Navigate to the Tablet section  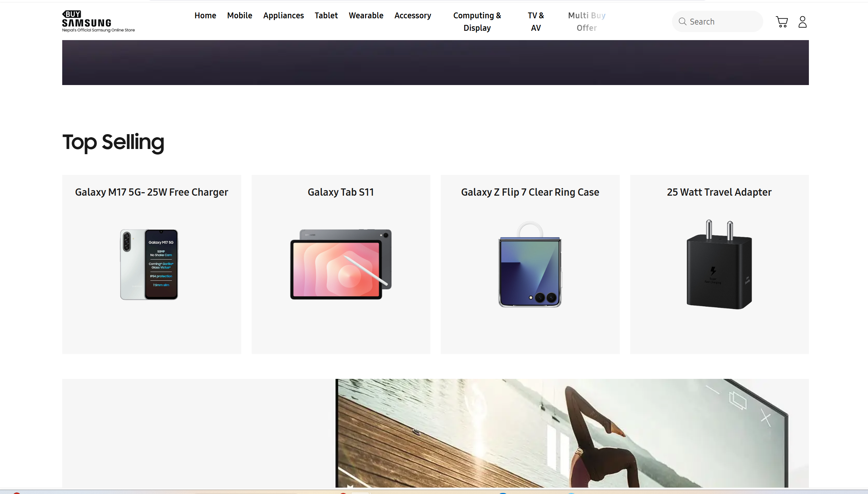(326, 15)
